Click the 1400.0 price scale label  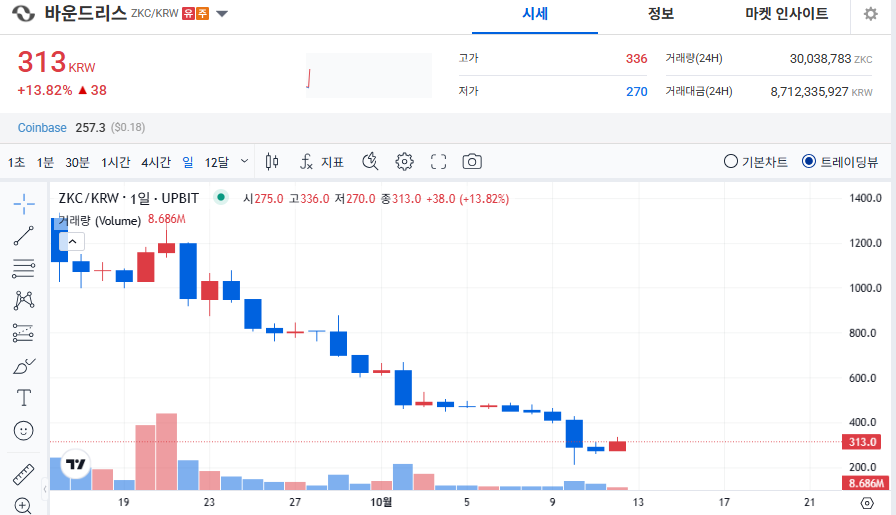click(865, 198)
